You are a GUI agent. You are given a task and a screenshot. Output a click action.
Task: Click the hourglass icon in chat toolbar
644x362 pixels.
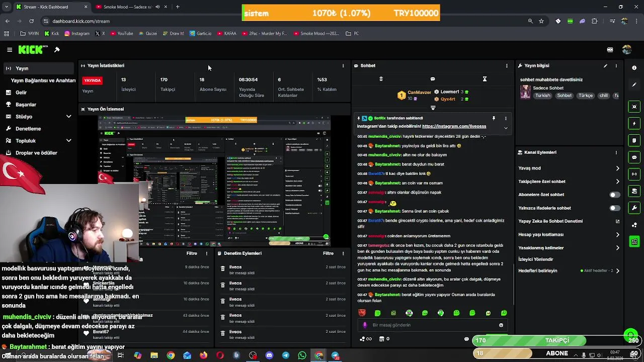(x=485, y=79)
